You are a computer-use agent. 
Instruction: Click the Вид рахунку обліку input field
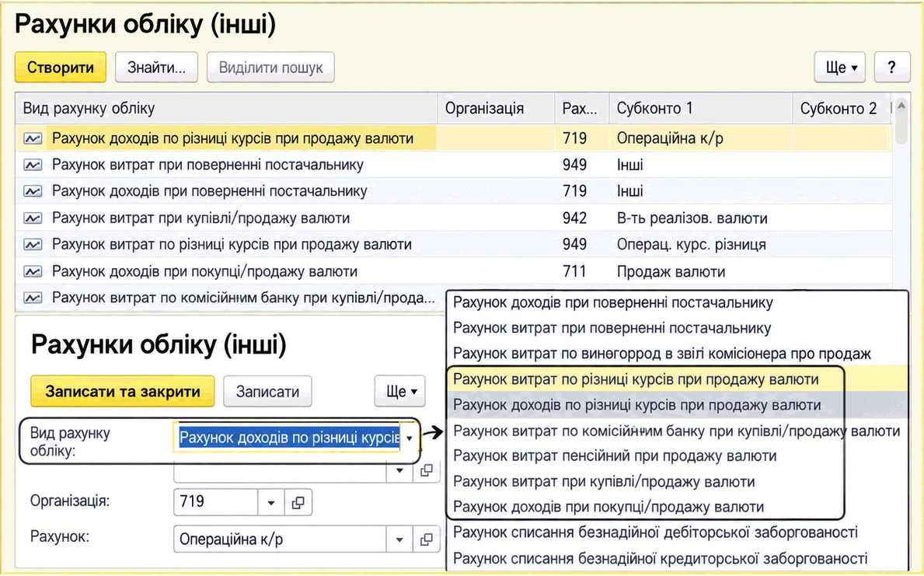tap(289, 438)
